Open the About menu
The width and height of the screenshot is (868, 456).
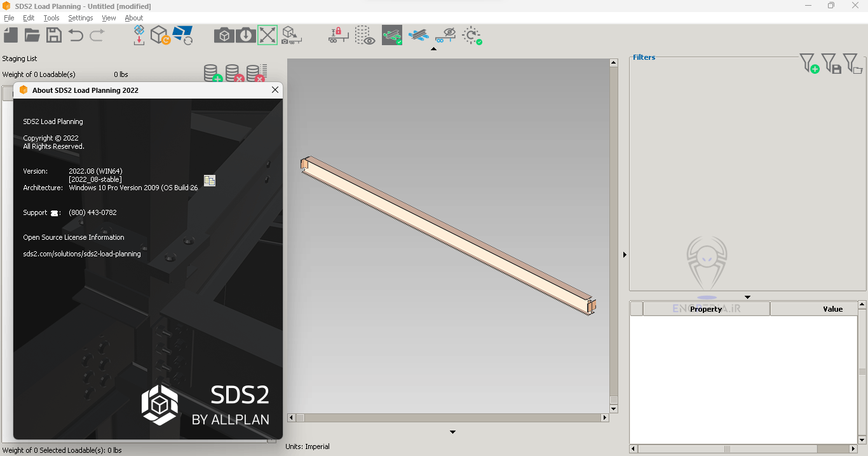[134, 18]
